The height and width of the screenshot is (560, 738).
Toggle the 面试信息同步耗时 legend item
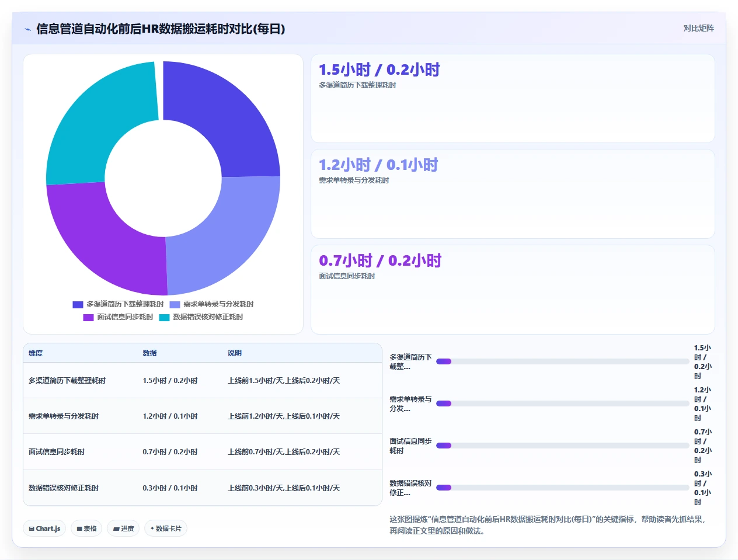(118, 317)
